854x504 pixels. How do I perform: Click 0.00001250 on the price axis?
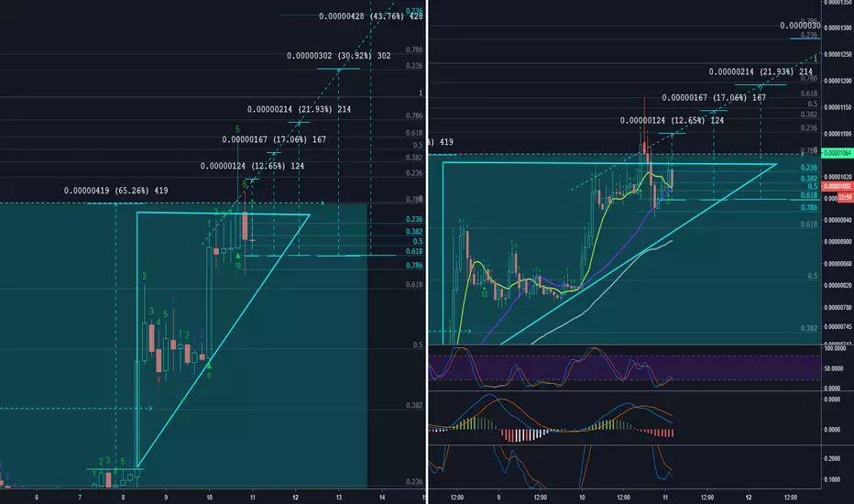838,54
